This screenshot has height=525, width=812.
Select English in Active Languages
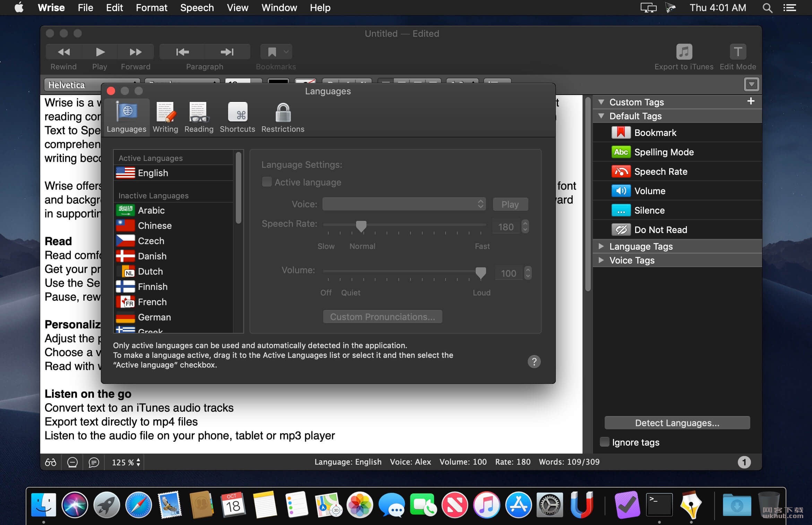coord(174,173)
